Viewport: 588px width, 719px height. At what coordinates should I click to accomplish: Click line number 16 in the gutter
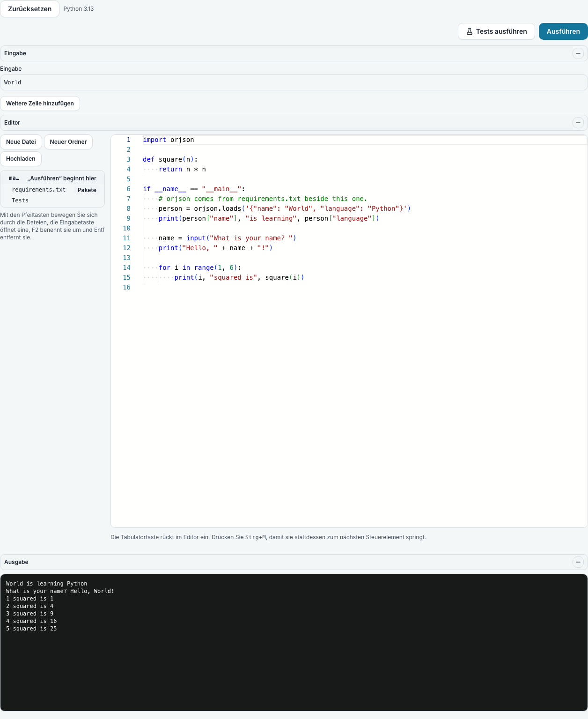click(126, 287)
